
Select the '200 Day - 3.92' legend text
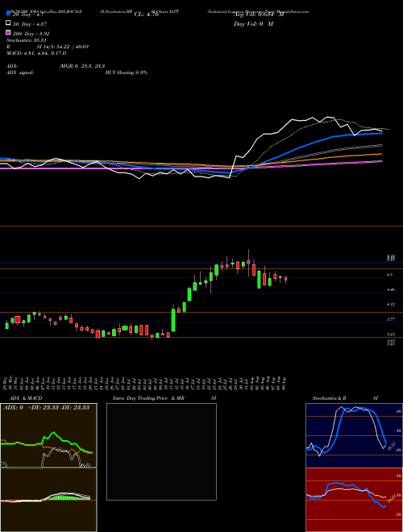pos(31,34)
